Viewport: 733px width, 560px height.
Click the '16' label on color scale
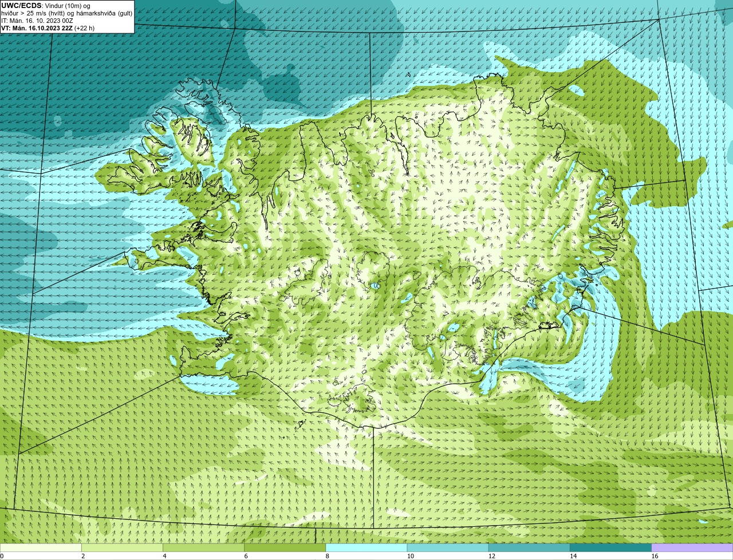click(655, 556)
